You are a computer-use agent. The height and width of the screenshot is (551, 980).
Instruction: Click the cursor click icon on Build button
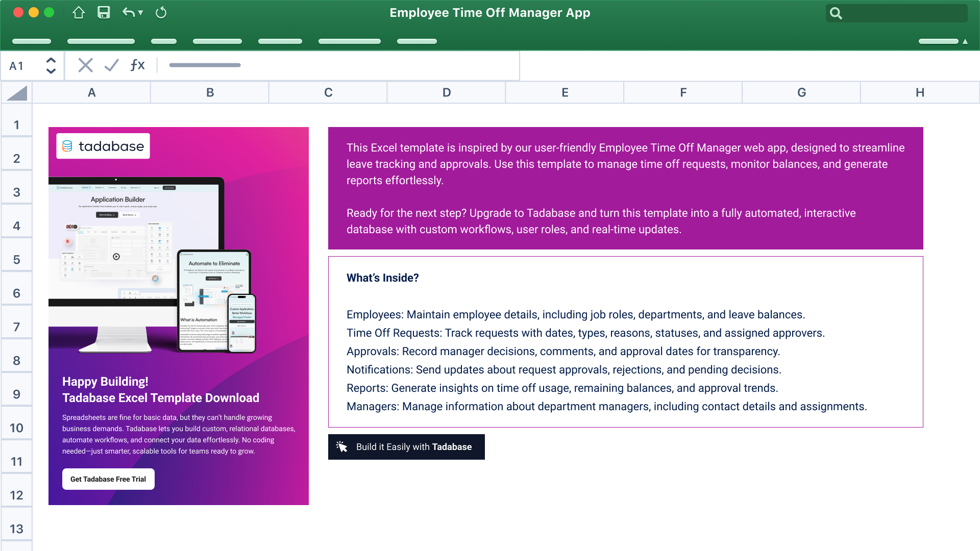(341, 447)
